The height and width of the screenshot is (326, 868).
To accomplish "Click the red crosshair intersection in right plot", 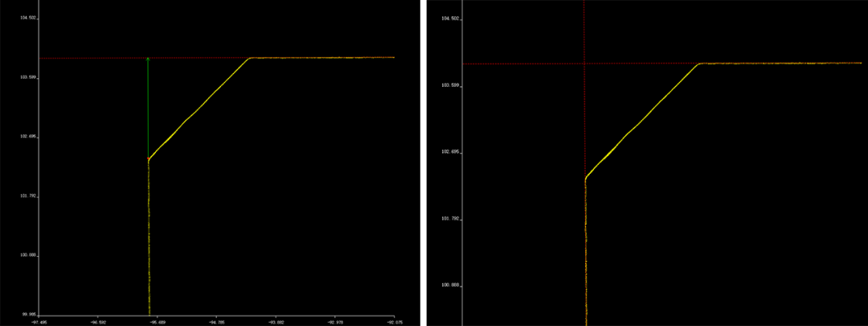I will [x=584, y=64].
